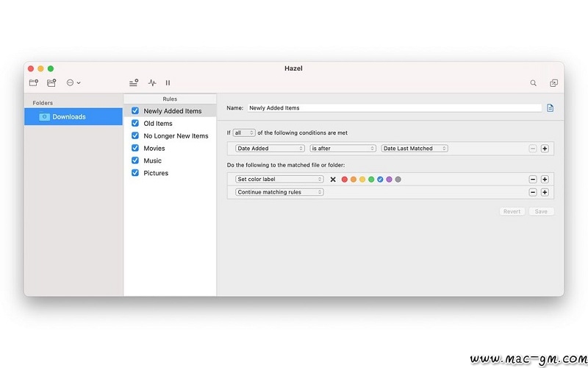The width and height of the screenshot is (588, 368).
Task: Open the Date Added condition dropdown
Action: click(270, 149)
